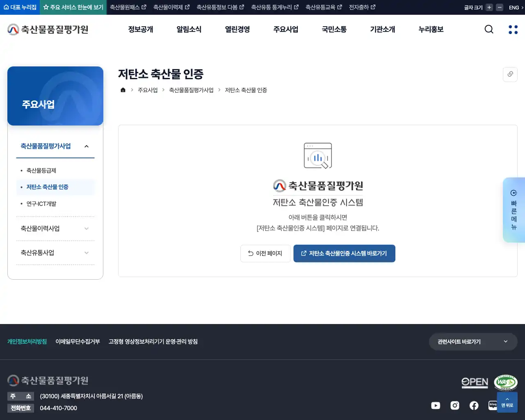Image resolution: width=525 pixels, height=420 pixels.
Task: Open the blog footer icon
Action: [x=493, y=405]
